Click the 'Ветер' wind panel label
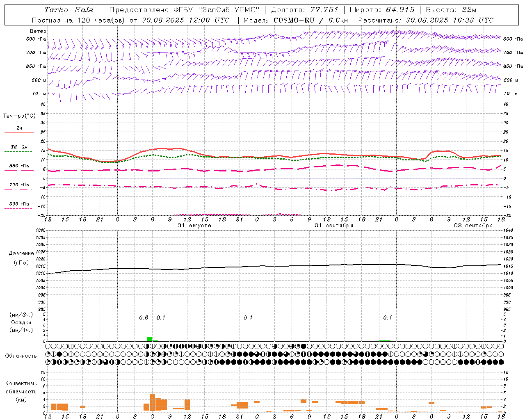 pyautogui.click(x=38, y=31)
